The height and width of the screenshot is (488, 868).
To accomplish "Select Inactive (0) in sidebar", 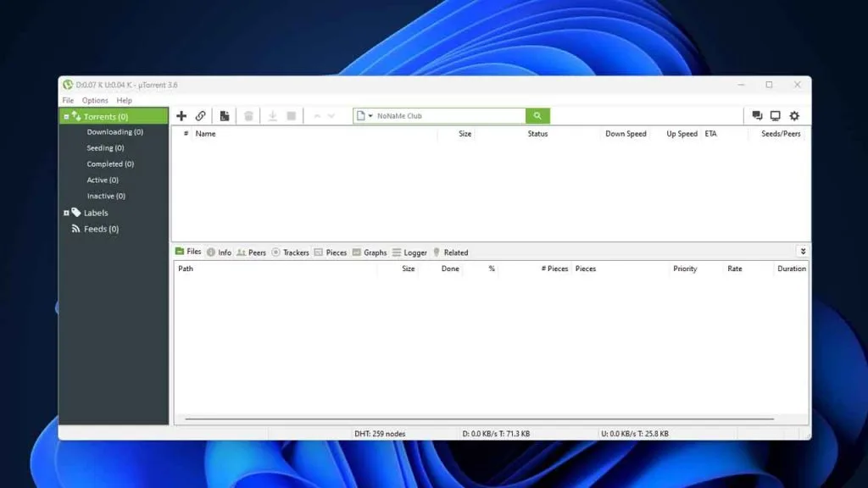I will tap(106, 196).
